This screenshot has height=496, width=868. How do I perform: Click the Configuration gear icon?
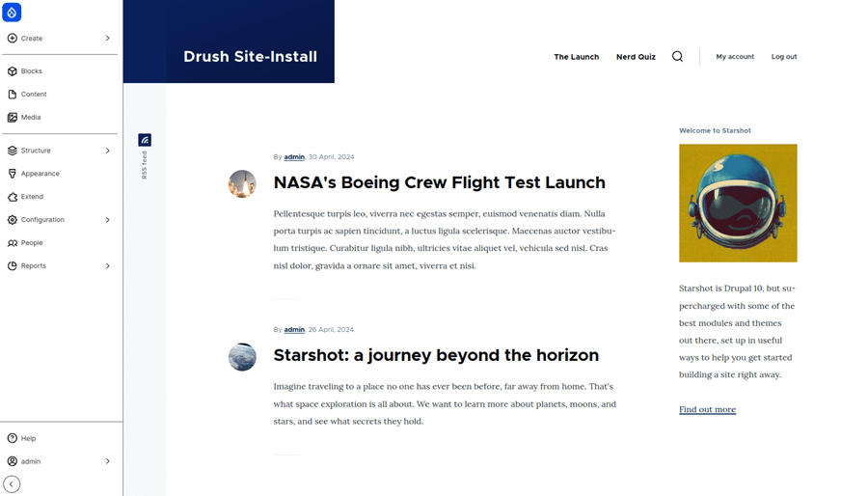coord(13,220)
